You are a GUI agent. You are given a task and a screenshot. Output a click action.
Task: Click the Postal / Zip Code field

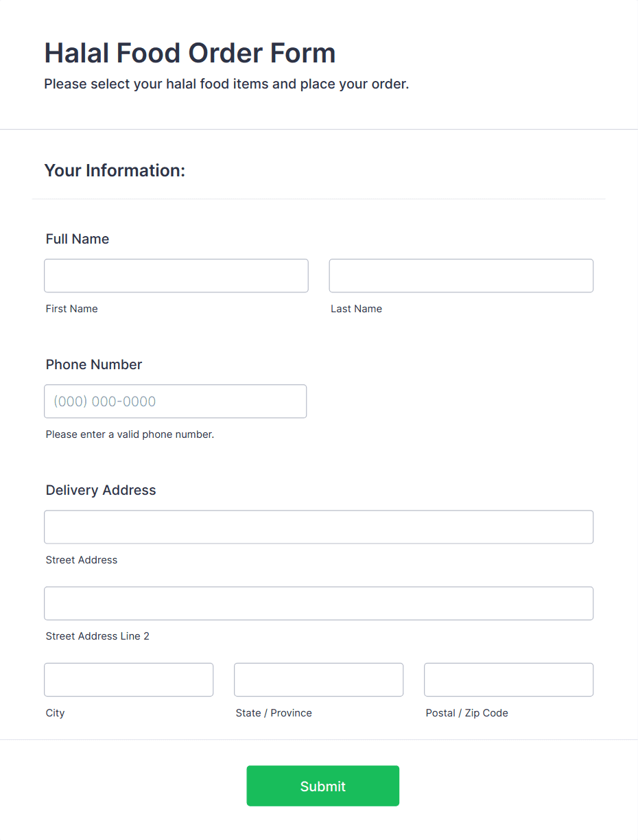coord(508,679)
